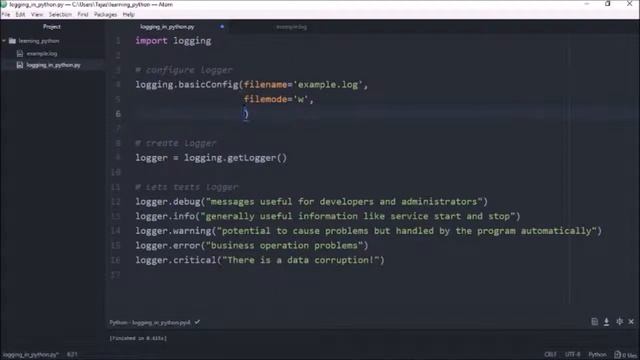Screen dimensions: 640x360
Task: Save script output using the download icon
Action: (607, 322)
